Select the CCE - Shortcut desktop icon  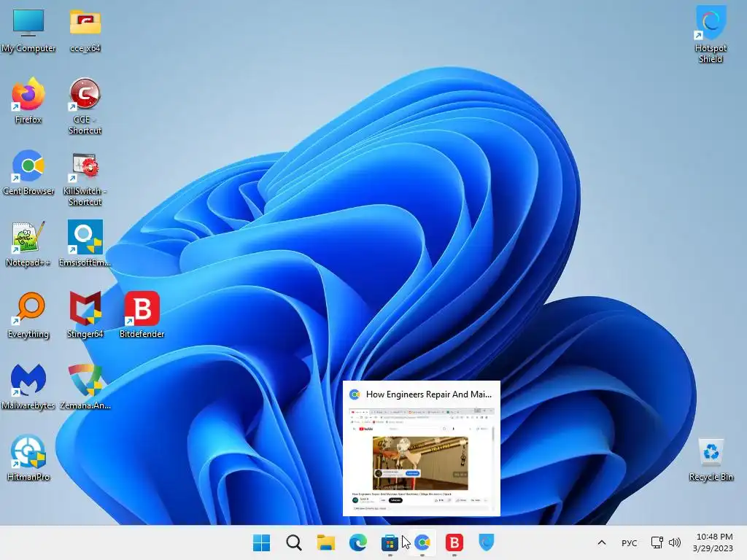tap(85, 106)
